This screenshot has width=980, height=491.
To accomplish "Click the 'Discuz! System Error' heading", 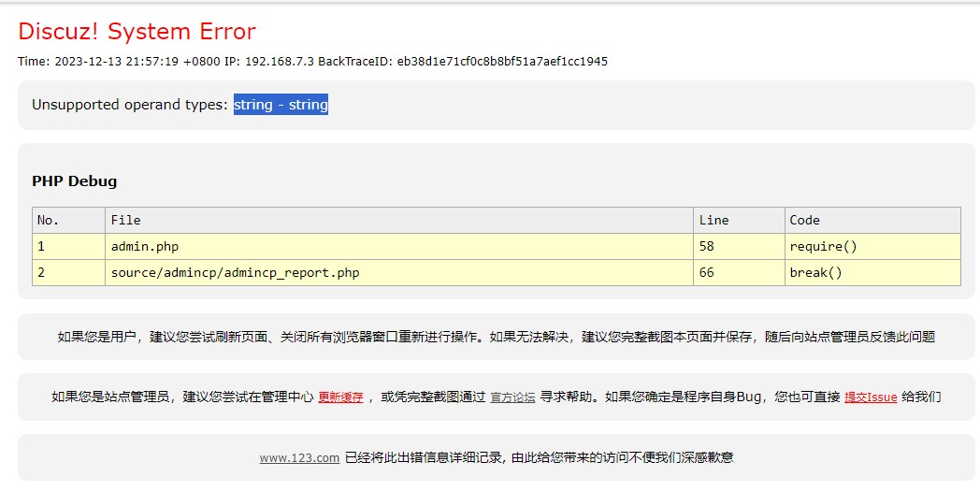I will [x=137, y=32].
